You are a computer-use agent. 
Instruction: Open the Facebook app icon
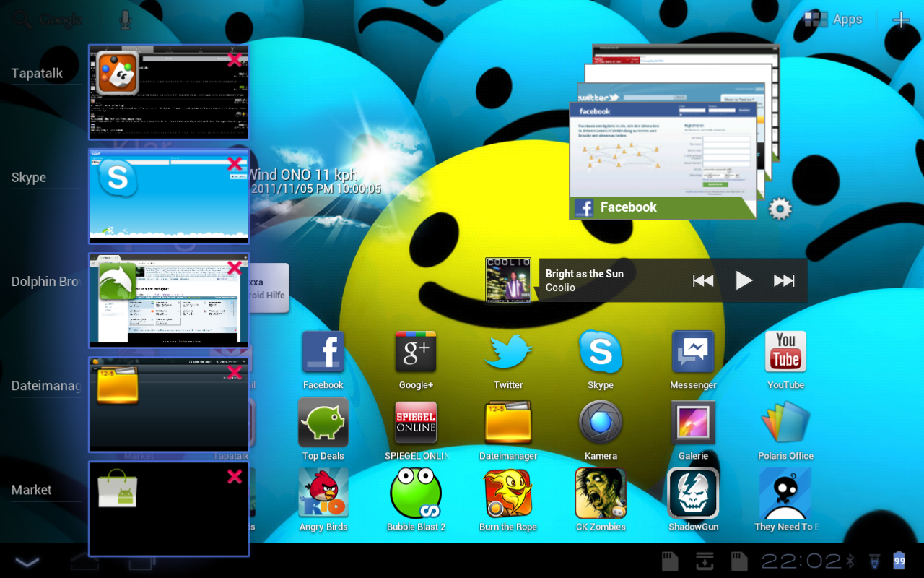[x=323, y=352]
